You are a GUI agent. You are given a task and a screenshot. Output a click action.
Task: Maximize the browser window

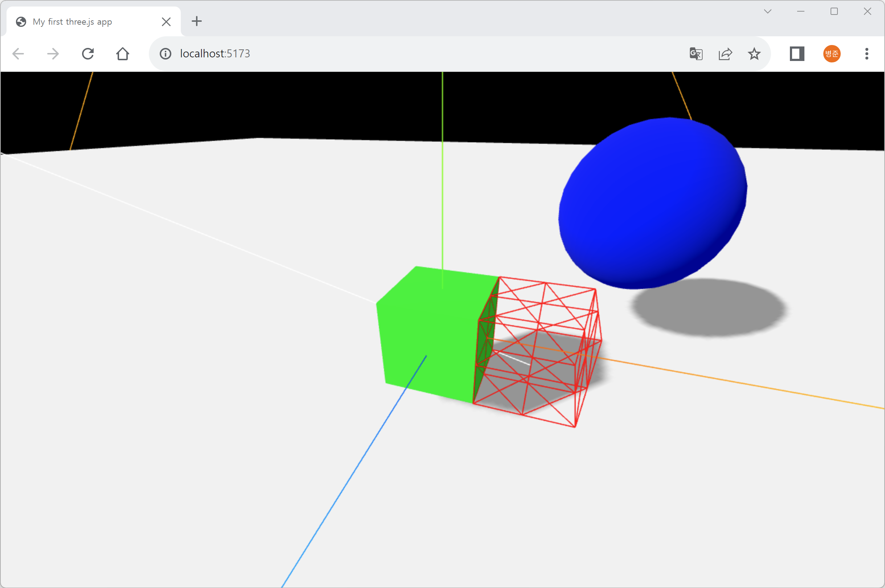(x=834, y=12)
